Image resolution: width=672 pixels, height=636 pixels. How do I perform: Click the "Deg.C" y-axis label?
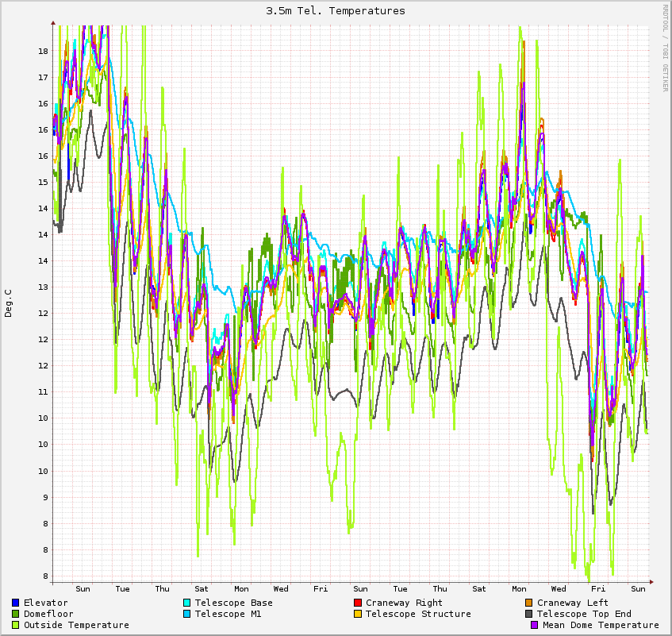[9, 303]
